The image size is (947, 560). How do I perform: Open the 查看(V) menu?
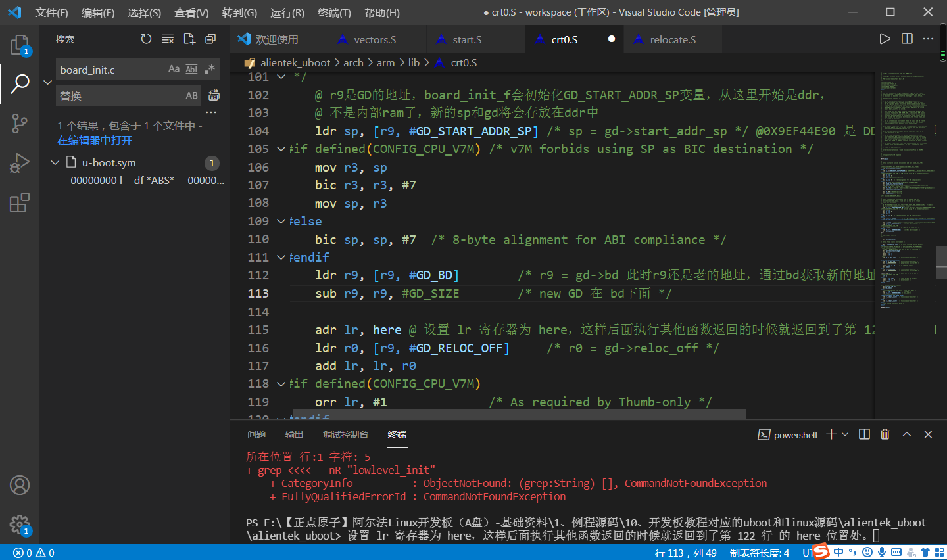tap(191, 12)
